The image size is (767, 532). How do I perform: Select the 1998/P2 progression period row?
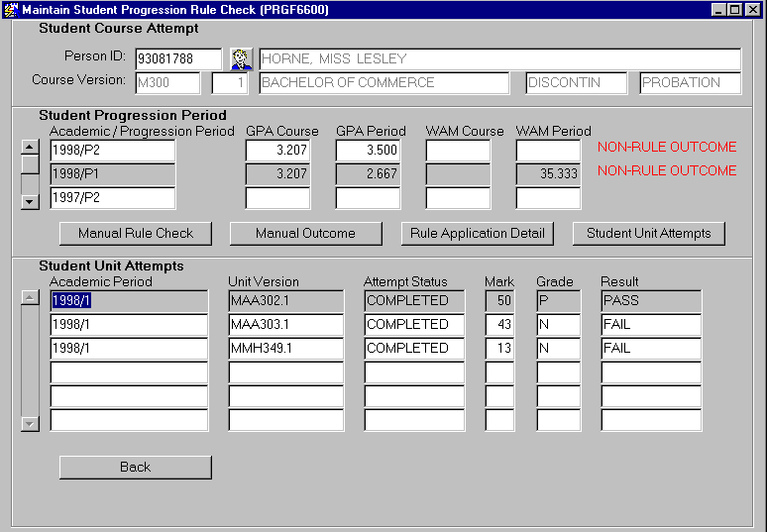112,151
